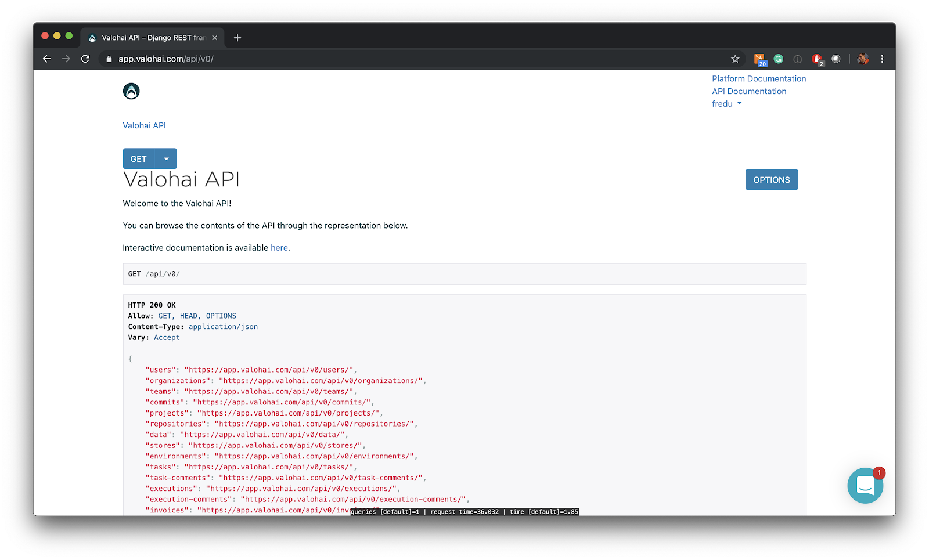Click the Valohai API breadcrumb link
Screen dimensions: 929x560
point(144,125)
